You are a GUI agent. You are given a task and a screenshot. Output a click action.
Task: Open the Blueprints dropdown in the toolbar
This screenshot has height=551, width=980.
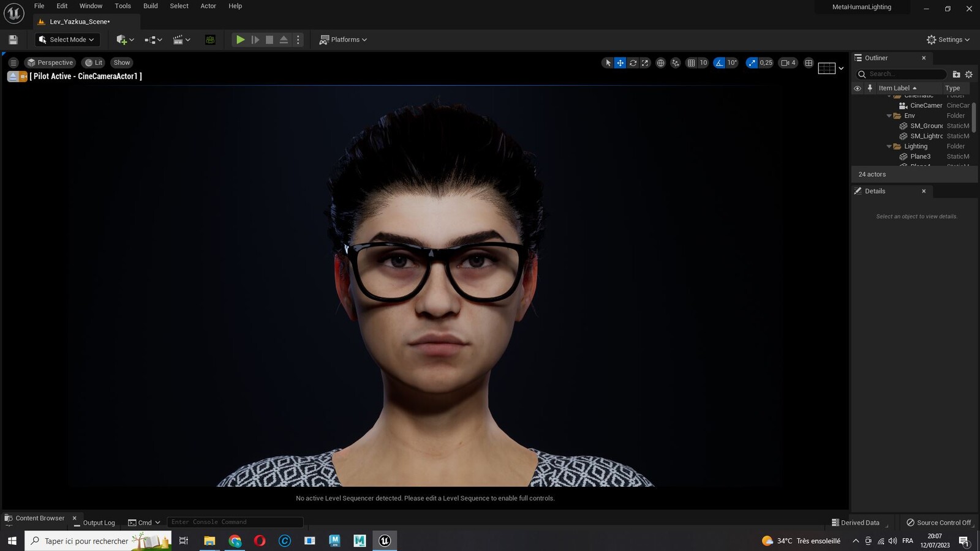tap(153, 40)
